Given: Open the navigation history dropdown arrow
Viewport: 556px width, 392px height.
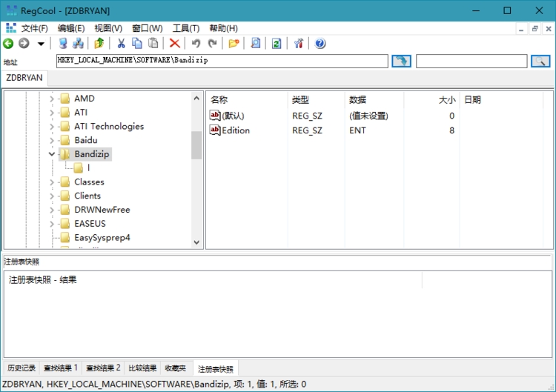Looking at the screenshot, I should [41, 44].
